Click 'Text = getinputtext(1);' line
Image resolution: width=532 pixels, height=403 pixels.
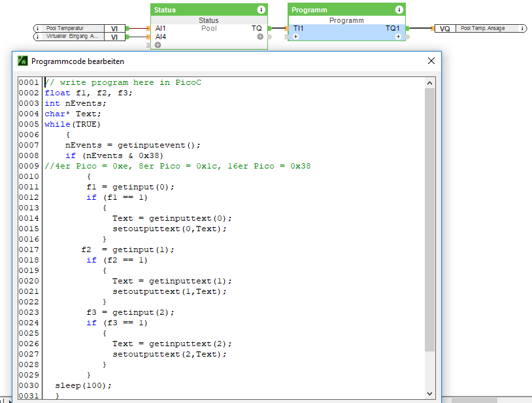click(172, 281)
